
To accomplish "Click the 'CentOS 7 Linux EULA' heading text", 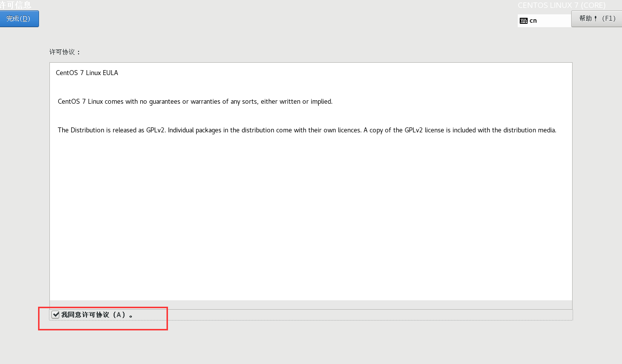I will pyautogui.click(x=87, y=73).
